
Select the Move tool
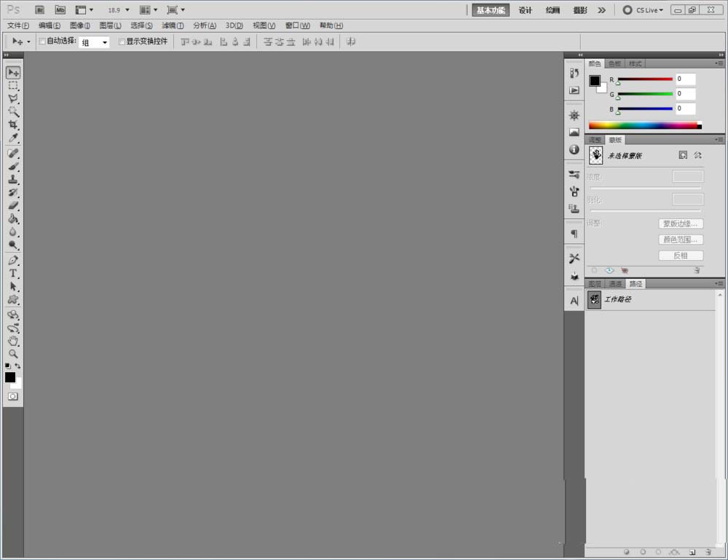tap(13, 72)
